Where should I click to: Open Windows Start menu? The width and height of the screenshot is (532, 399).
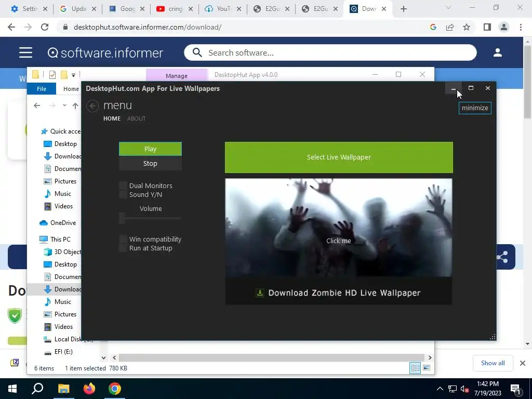12,389
